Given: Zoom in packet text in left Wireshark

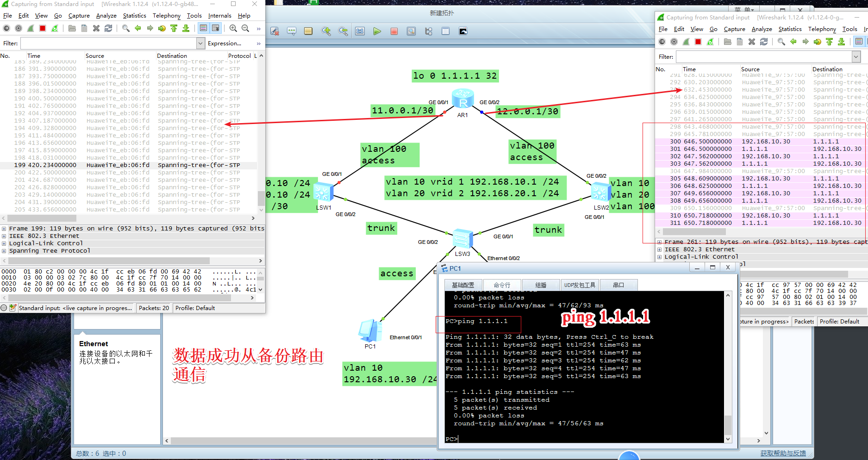Looking at the screenshot, I should (x=233, y=28).
